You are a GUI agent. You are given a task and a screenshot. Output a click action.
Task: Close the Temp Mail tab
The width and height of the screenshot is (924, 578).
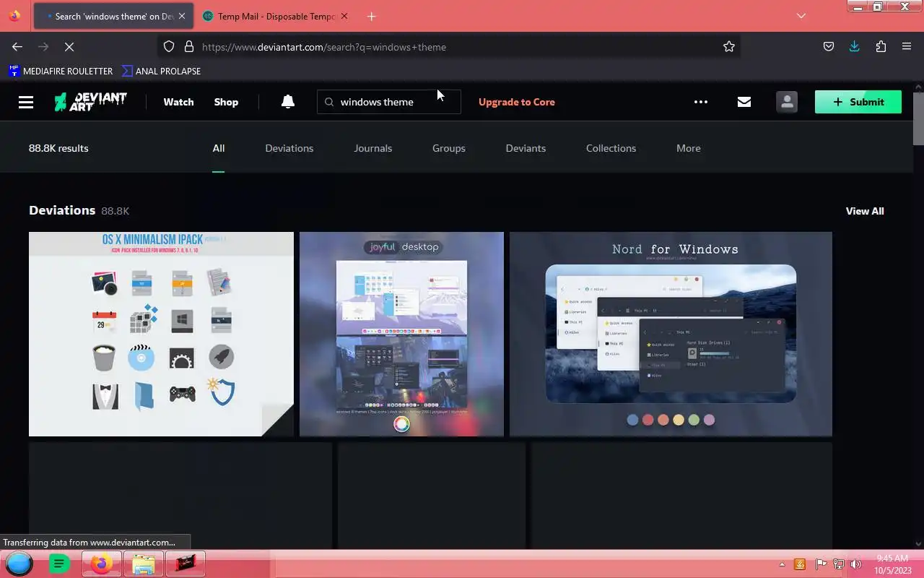pyautogui.click(x=344, y=16)
